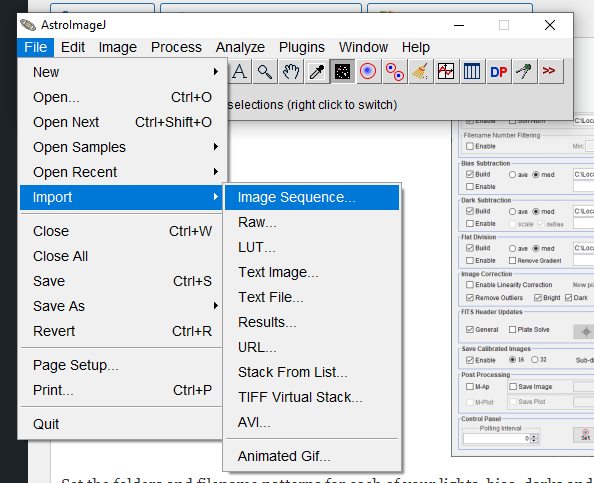Viewport: 594px width, 483px height.
Task: Toggle Dark Subtraction Enable checkbox
Action: tap(470, 224)
